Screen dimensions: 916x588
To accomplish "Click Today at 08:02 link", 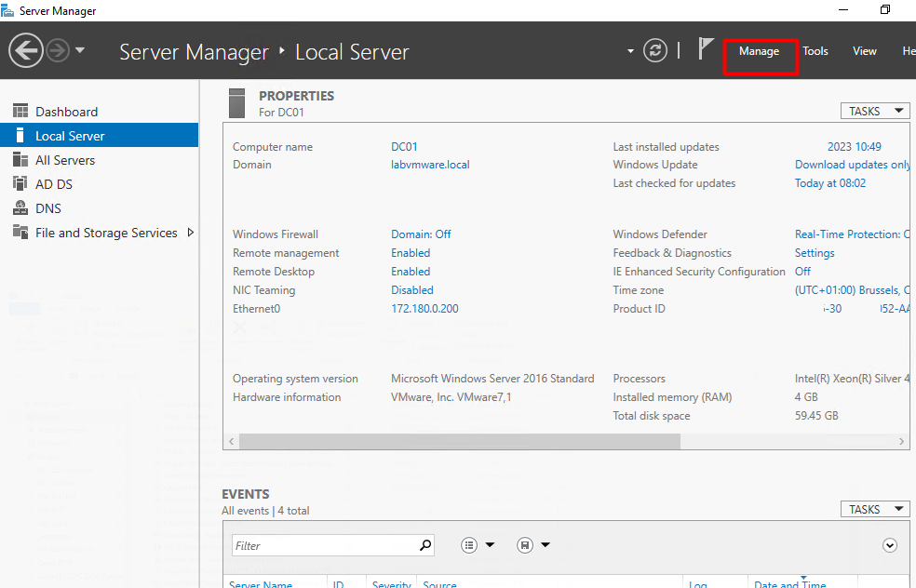I will click(830, 183).
